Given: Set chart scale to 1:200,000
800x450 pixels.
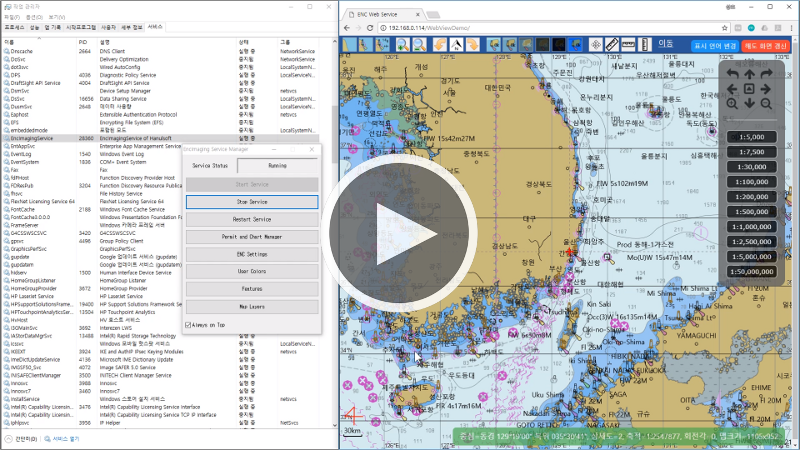Looking at the screenshot, I should point(752,197).
